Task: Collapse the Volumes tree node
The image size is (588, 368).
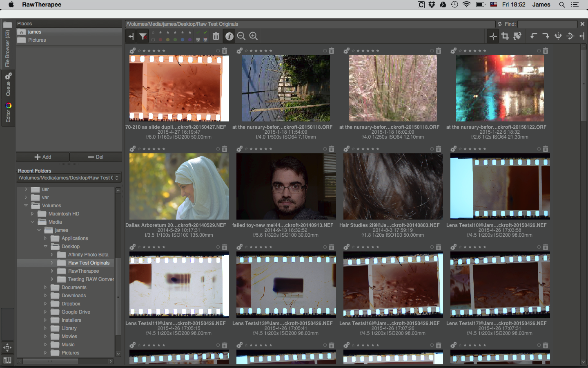Action: 26,206
